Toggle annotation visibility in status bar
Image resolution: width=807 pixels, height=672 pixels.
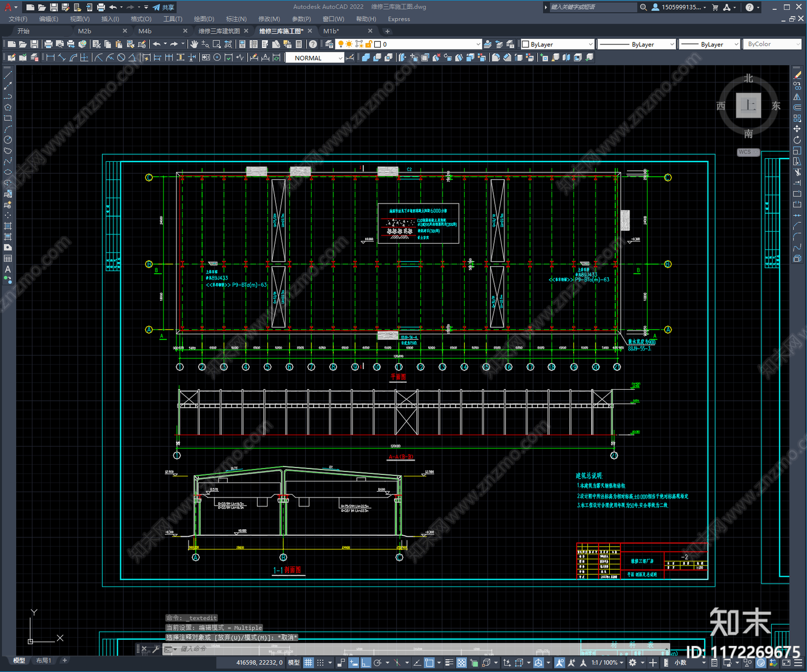point(559,663)
